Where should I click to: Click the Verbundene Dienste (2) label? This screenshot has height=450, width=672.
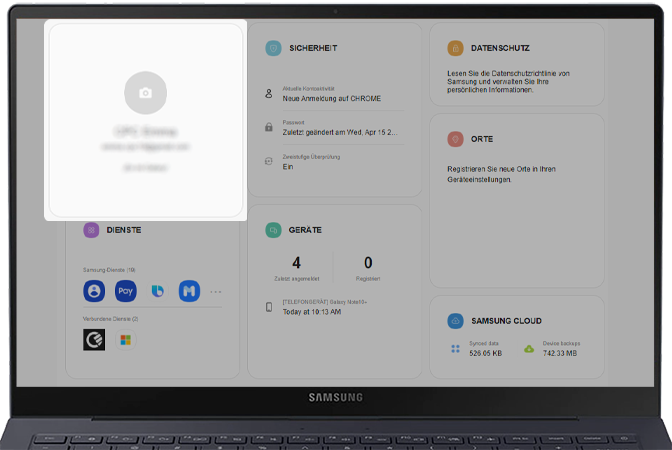[110, 319]
